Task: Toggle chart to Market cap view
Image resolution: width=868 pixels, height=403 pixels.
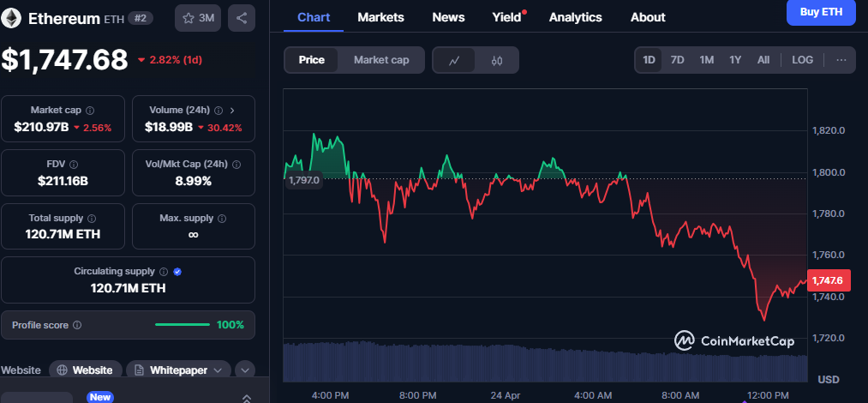Action: (x=381, y=60)
